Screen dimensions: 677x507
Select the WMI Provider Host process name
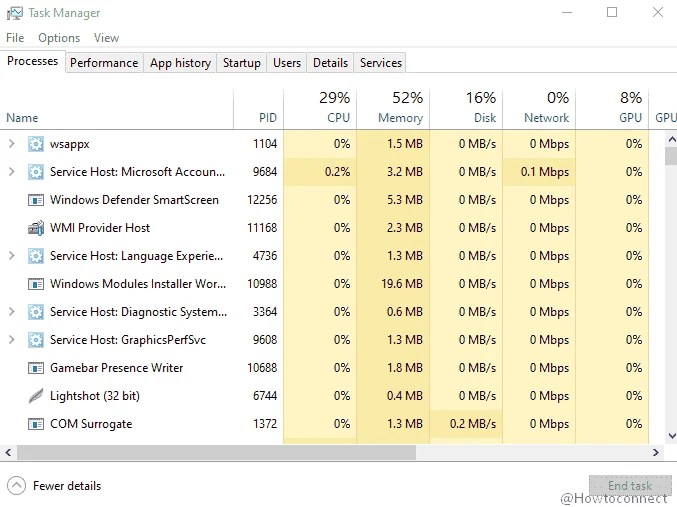[100, 228]
